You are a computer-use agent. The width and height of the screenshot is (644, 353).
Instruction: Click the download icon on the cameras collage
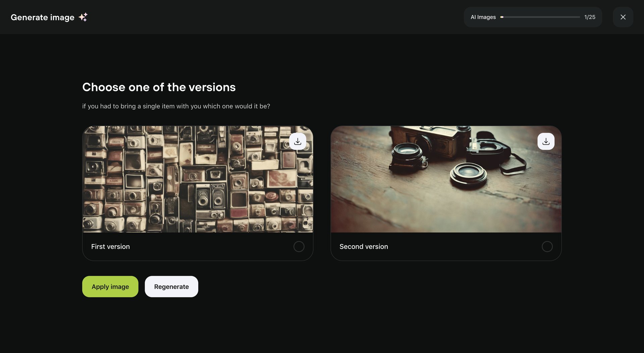(x=298, y=141)
